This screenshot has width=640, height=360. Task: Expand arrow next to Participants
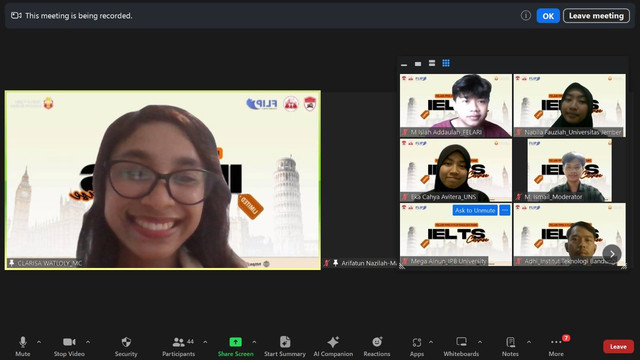click(205, 342)
